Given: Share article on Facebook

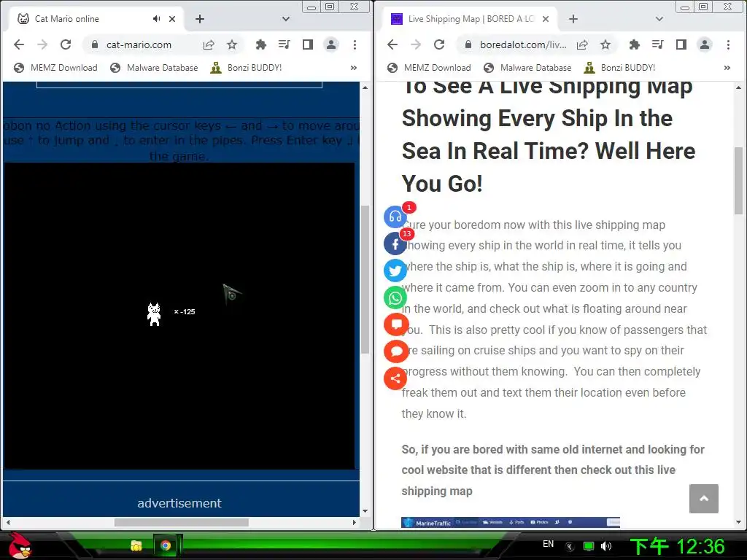Looking at the screenshot, I should pos(395,244).
